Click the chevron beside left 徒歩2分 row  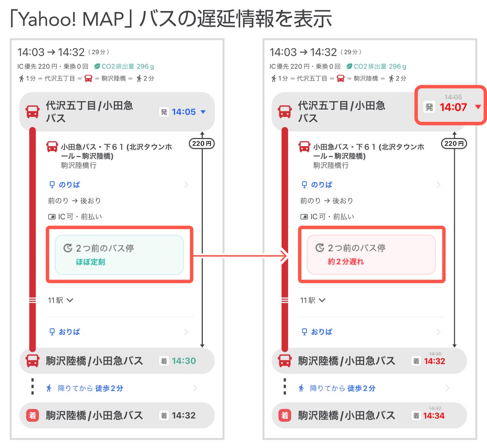(x=195, y=388)
